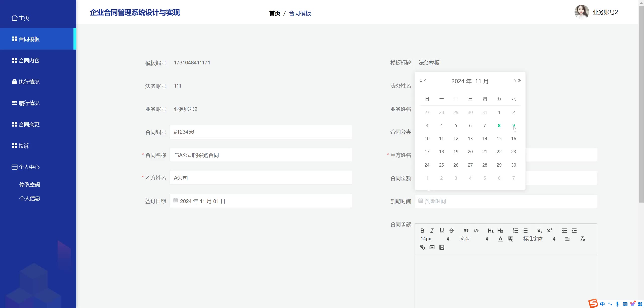Image resolution: width=644 pixels, height=308 pixels.
Task: Pick text color with the A icon
Action: (x=500, y=239)
